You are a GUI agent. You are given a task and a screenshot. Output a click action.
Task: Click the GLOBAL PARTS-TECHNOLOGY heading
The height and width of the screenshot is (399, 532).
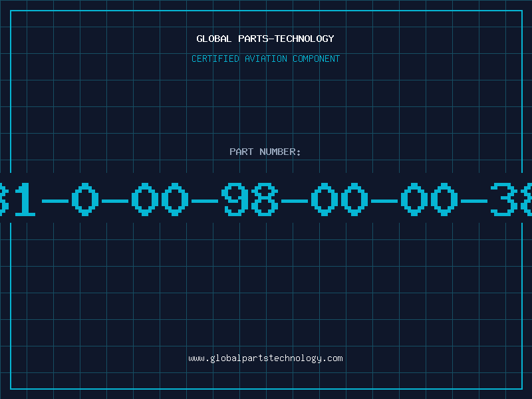pyautogui.click(x=265, y=39)
